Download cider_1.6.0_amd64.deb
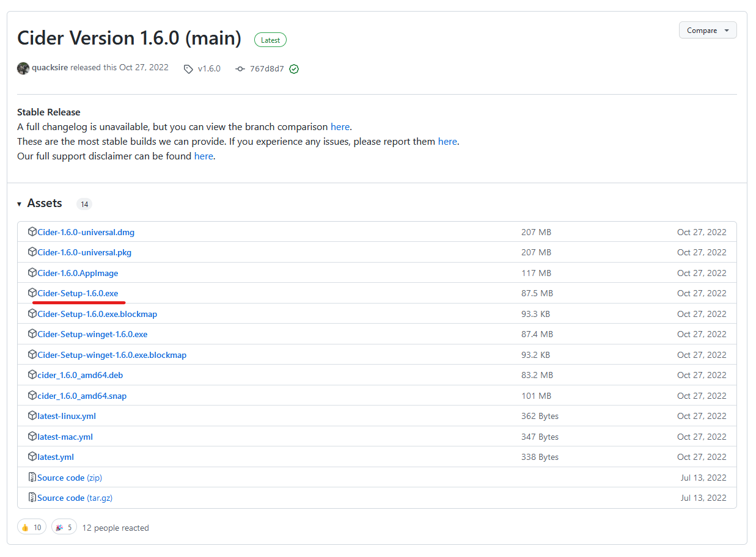Image resolution: width=756 pixels, height=557 pixels. point(80,375)
